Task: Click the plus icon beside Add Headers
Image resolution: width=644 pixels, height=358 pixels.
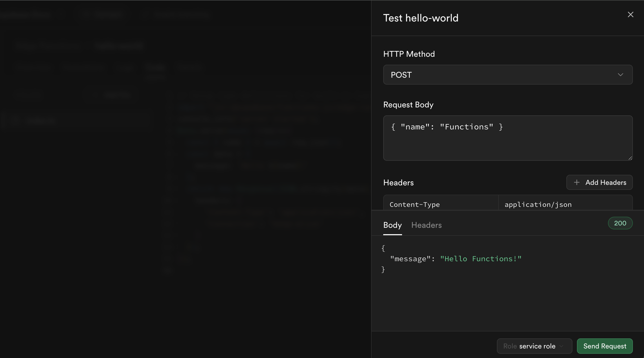Action: [x=577, y=182]
